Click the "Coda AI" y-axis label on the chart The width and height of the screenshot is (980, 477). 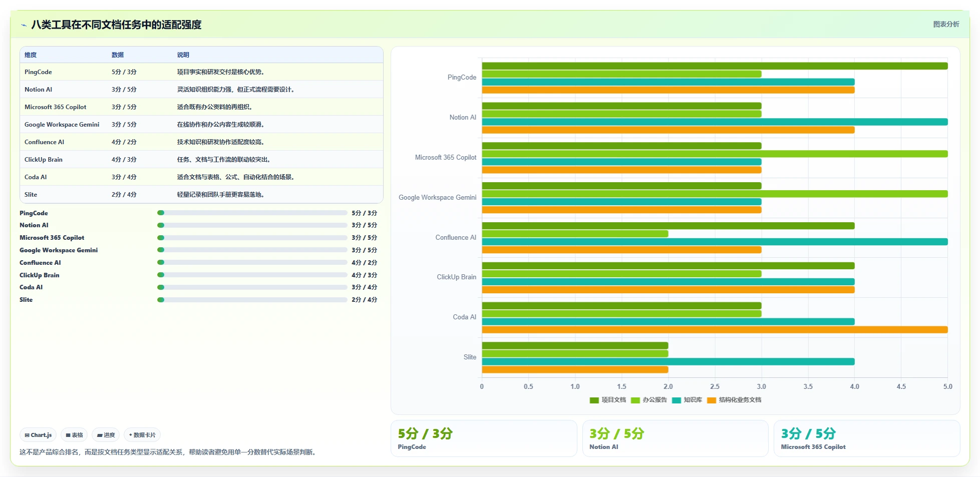point(465,317)
